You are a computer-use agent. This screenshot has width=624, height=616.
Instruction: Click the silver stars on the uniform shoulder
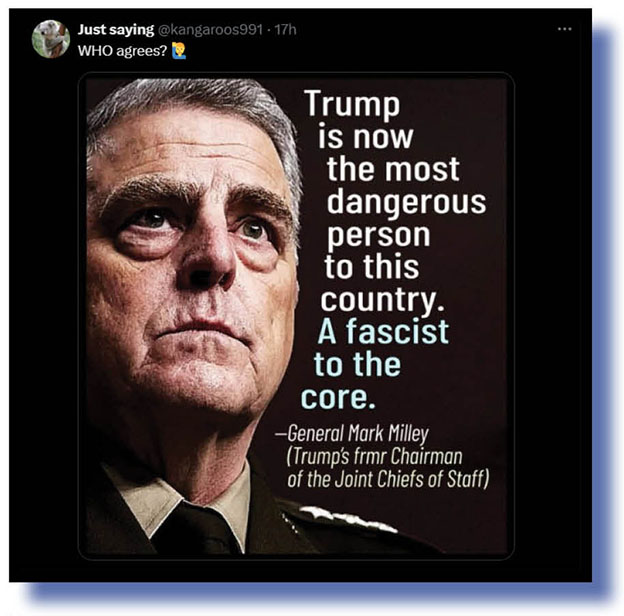348,519
